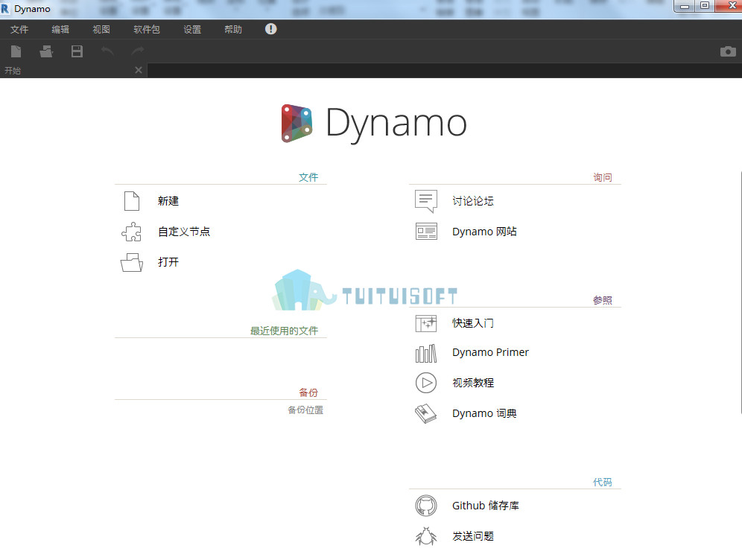Click the 自定义节点 link
The image size is (742, 560).
point(184,232)
